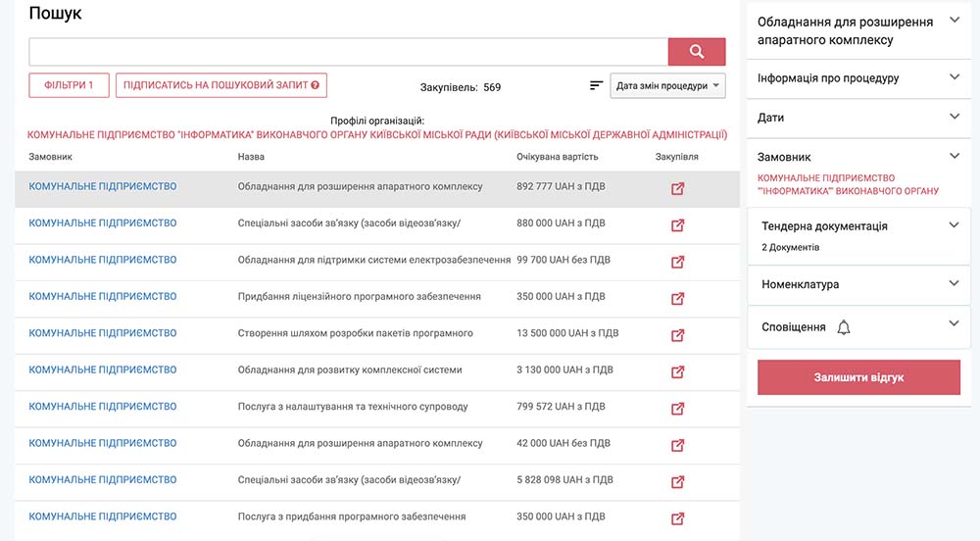Viewport: 980px width, 541px height.
Task: Click the red magnifier search button
Action: [x=696, y=52]
